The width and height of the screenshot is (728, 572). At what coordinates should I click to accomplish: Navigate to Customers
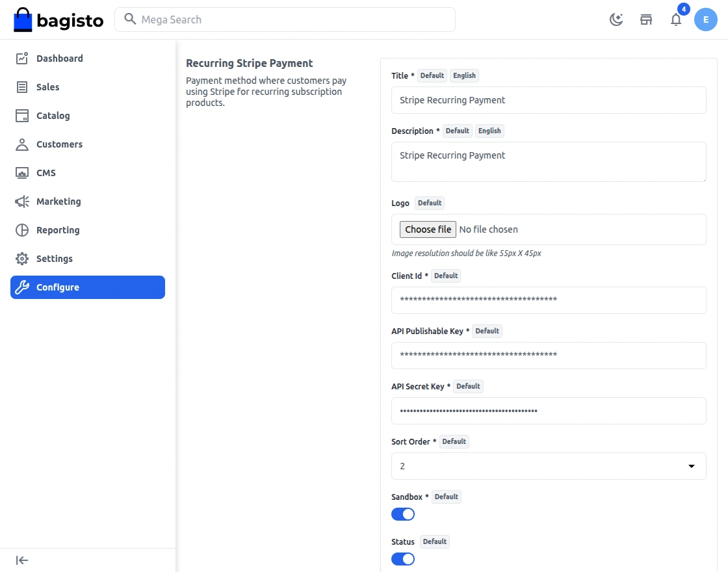click(59, 144)
